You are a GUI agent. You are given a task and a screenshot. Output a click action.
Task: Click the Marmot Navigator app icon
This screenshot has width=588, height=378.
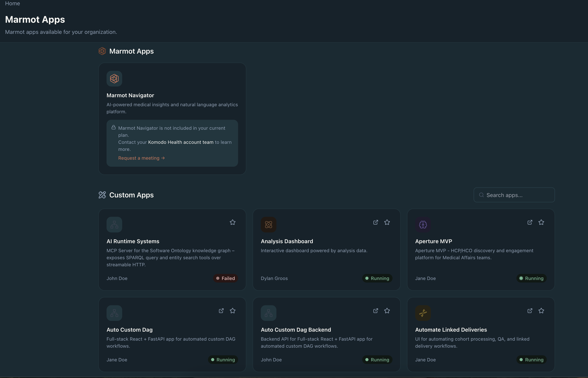(114, 78)
